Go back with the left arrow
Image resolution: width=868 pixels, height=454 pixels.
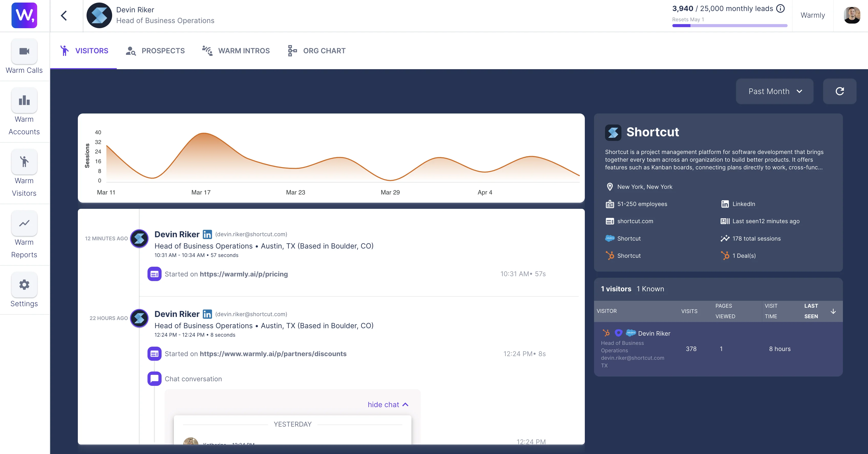coord(64,16)
